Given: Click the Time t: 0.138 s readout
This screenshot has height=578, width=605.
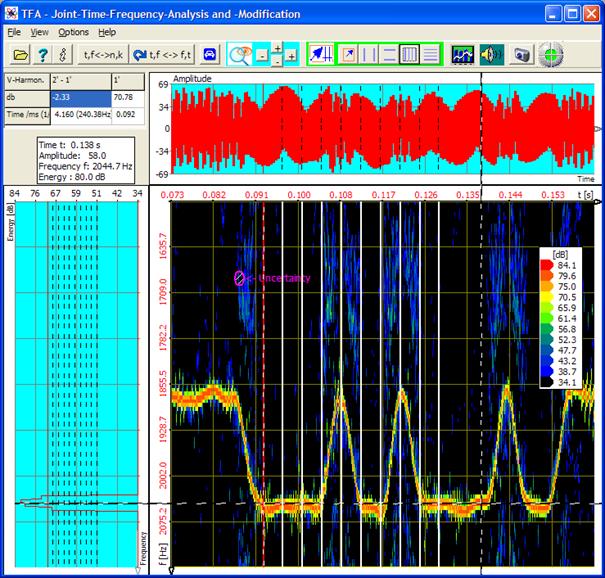Looking at the screenshot, I should click(69, 145).
